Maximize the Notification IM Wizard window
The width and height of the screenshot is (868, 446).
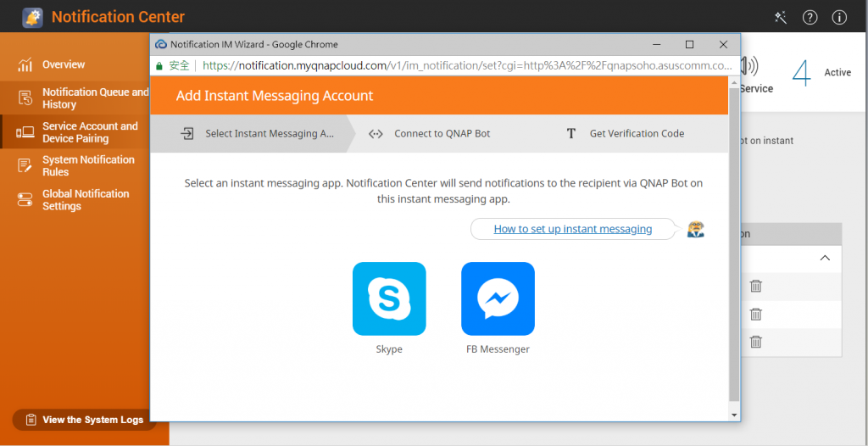[x=689, y=44]
